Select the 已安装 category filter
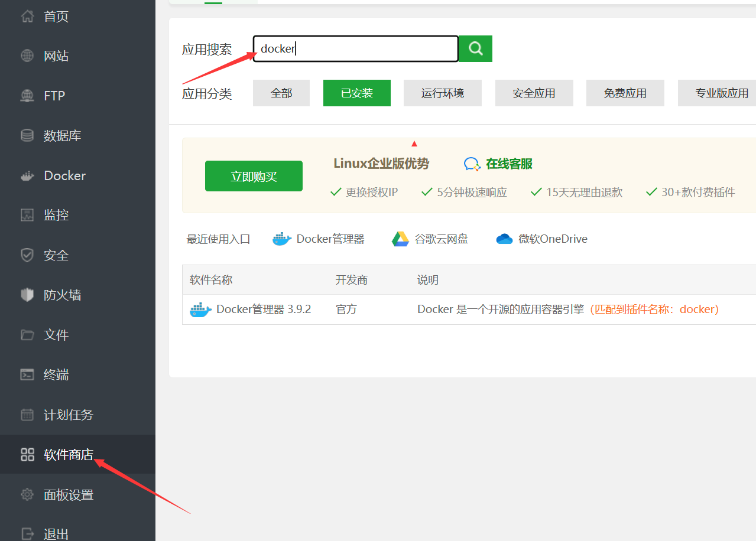The width and height of the screenshot is (756, 541). [357, 93]
